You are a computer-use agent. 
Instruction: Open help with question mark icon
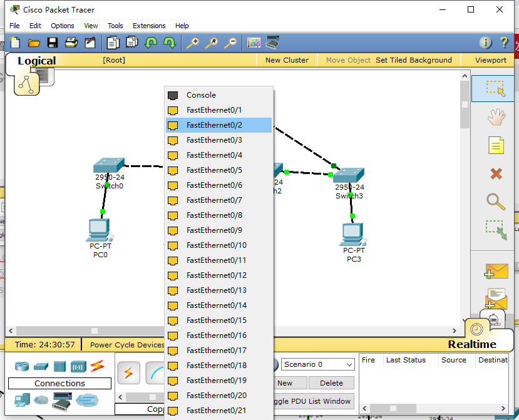[504, 43]
